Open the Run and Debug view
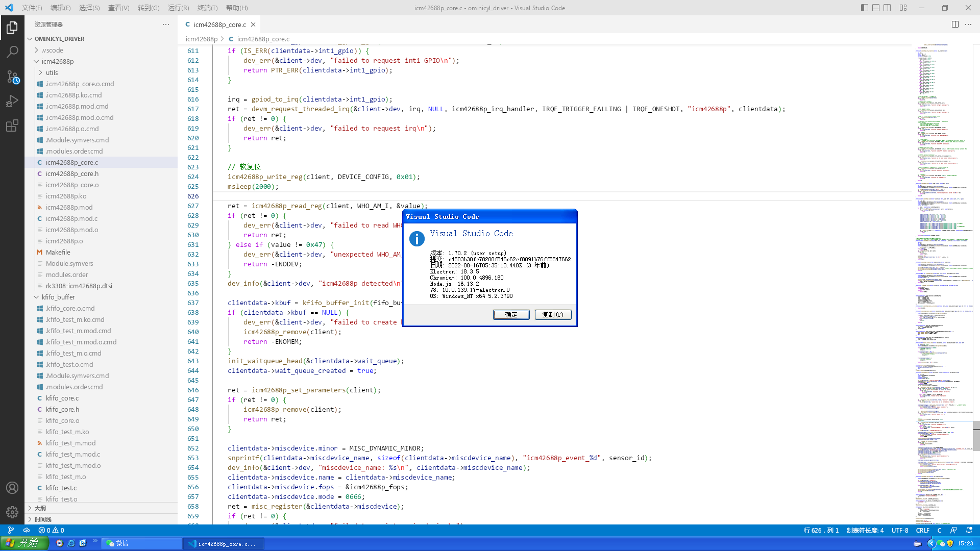Screen dimensions: 980x551 [12, 101]
